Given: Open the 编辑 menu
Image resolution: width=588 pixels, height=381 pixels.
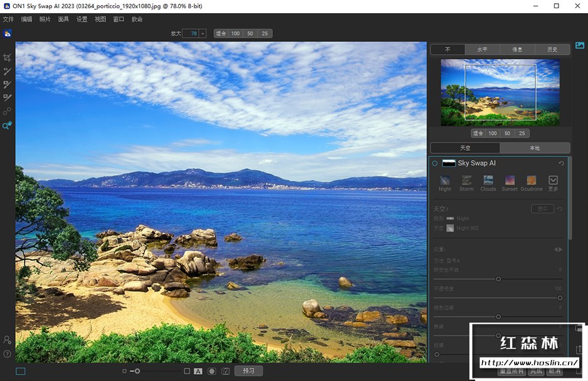Looking at the screenshot, I should [26, 19].
